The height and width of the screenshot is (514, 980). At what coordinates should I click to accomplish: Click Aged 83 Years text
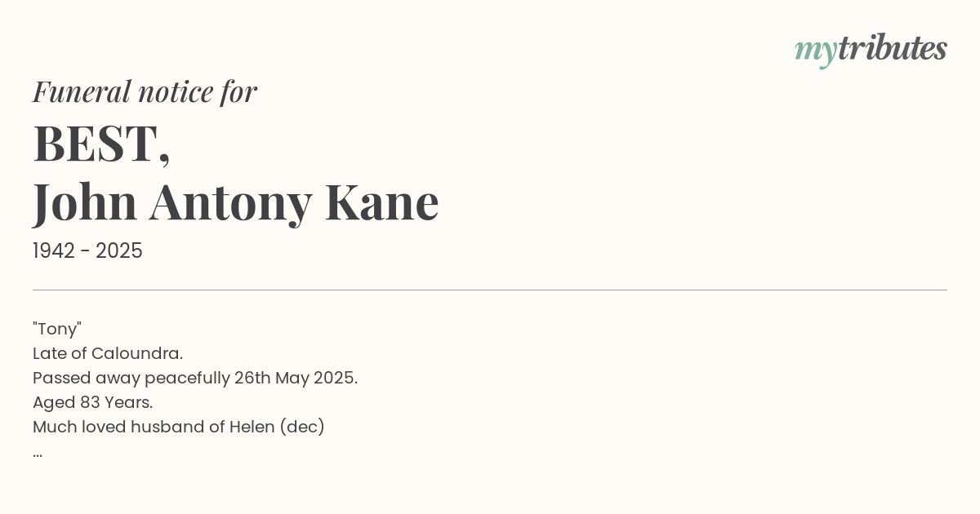click(x=93, y=402)
